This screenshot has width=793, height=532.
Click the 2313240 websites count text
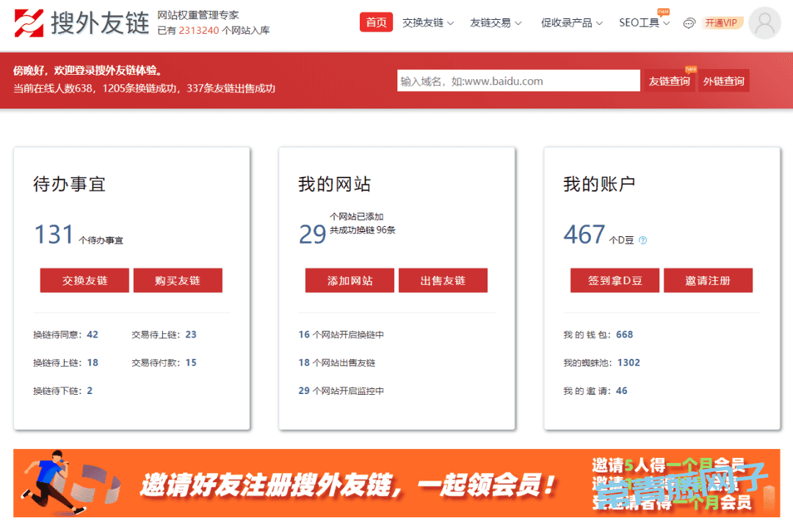[x=199, y=30]
